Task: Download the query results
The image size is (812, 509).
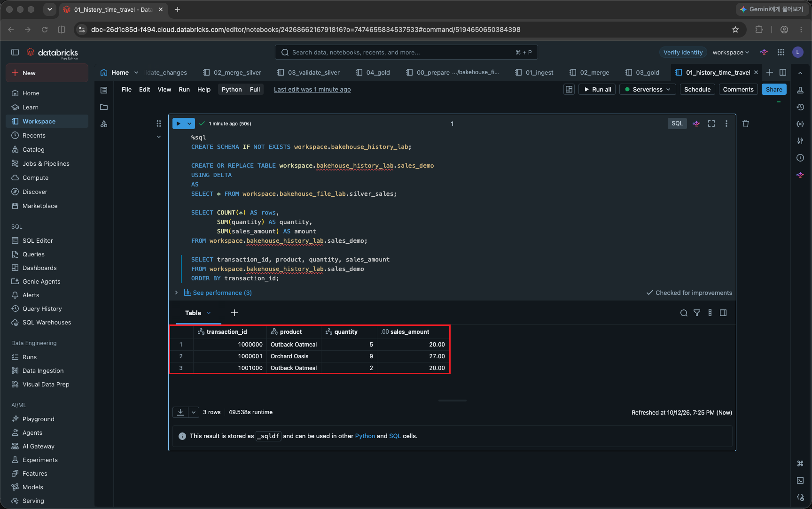Action: click(180, 412)
